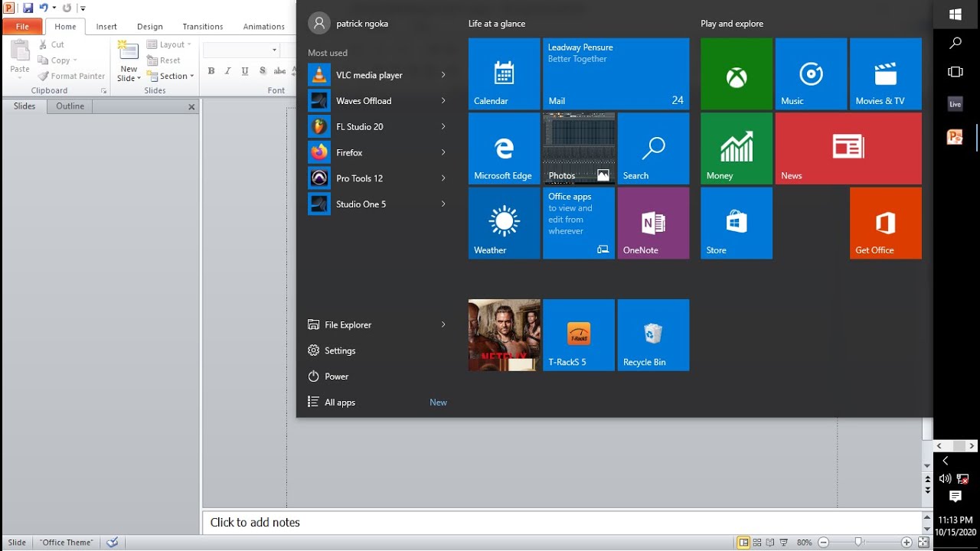Click the Save icon in Quick Access
The image size is (980, 551).
28,8
